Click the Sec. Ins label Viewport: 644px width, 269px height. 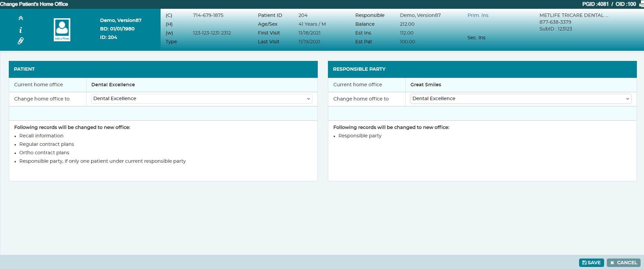476,38
